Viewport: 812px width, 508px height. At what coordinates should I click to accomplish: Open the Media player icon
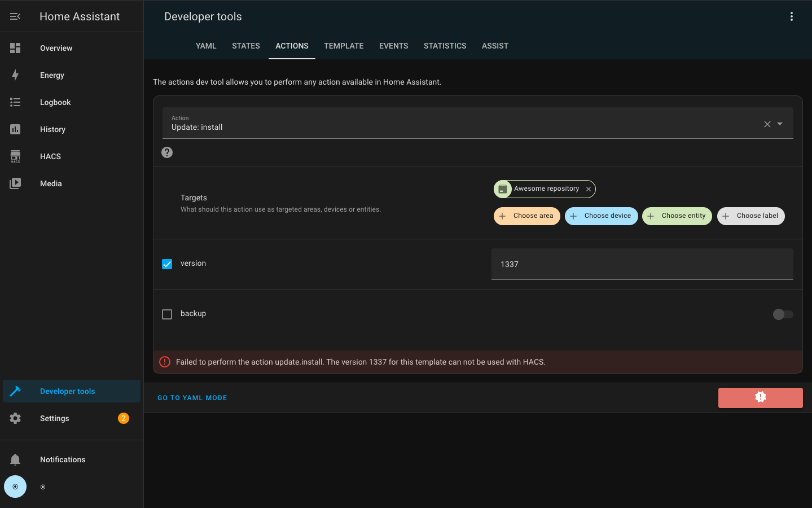pyautogui.click(x=15, y=183)
